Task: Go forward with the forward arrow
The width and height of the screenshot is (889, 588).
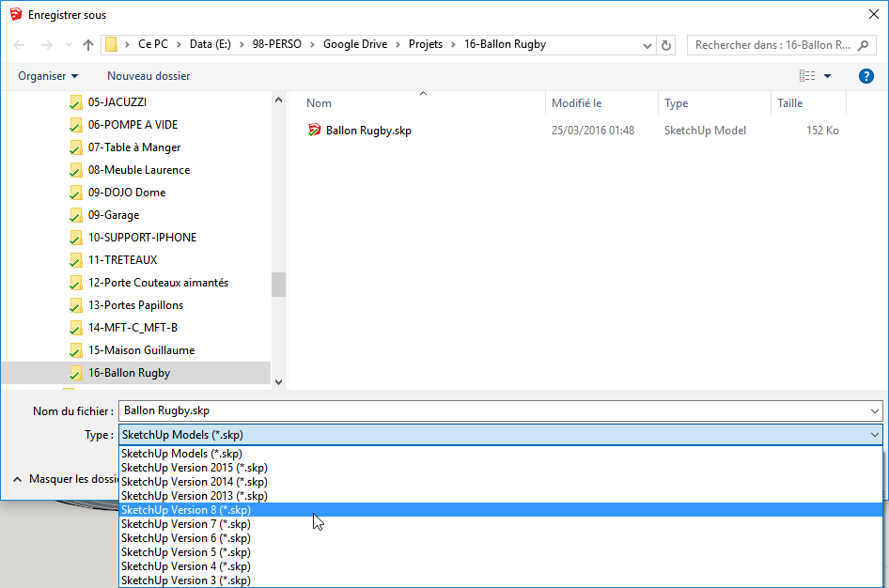Action: click(x=46, y=45)
